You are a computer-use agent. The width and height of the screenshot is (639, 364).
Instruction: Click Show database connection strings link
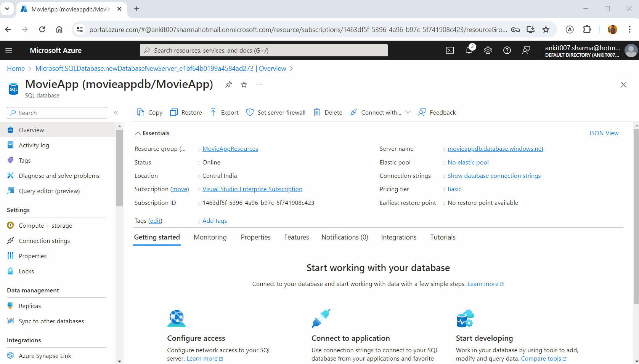494,176
